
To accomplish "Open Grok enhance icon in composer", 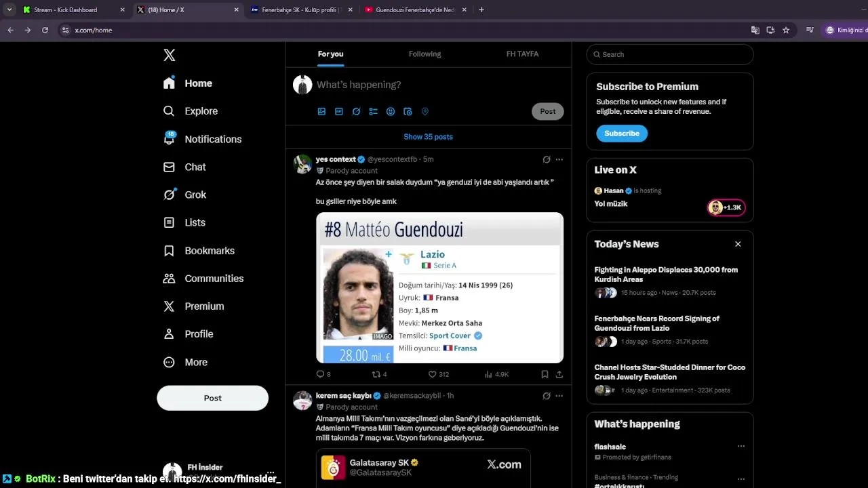I will [x=356, y=112].
